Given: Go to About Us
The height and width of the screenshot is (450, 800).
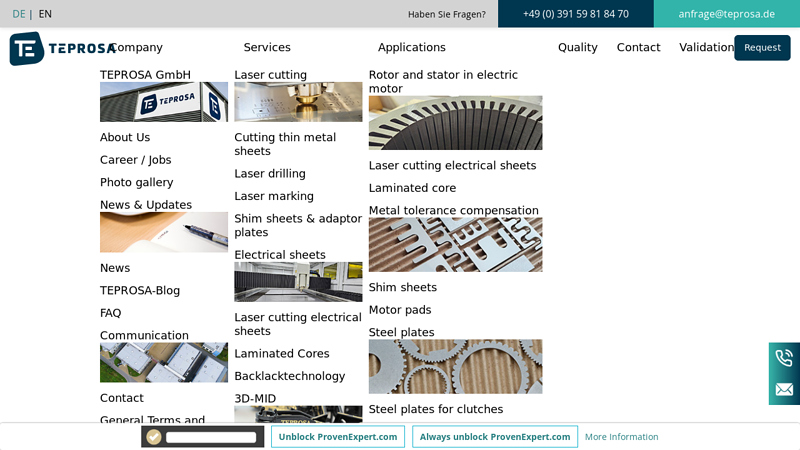Looking at the screenshot, I should pyautogui.click(x=125, y=137).
